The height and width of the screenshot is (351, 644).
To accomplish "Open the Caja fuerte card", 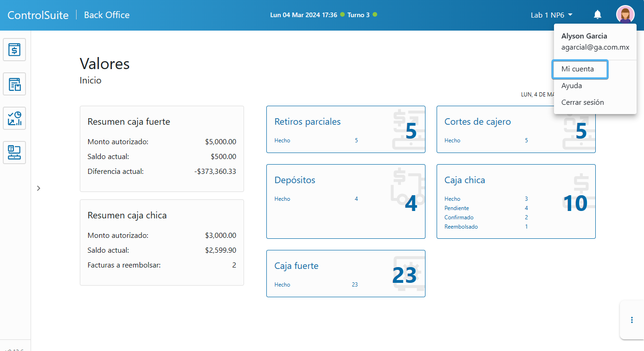I will click(296, 266).
